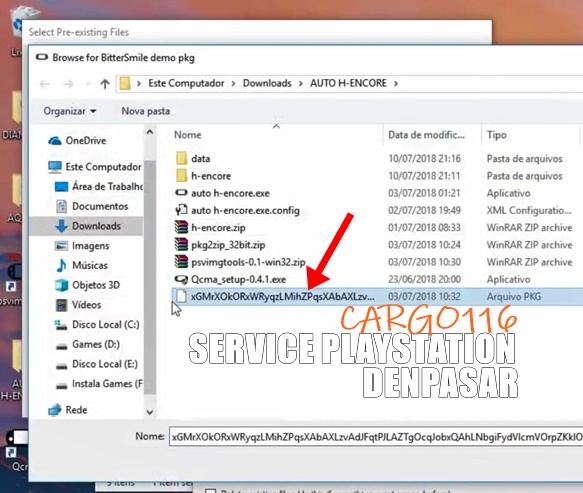Click the pkg2zip_32bit.zip WinRAR icon
Screen dimensions: 583x493
click(181, 244)
